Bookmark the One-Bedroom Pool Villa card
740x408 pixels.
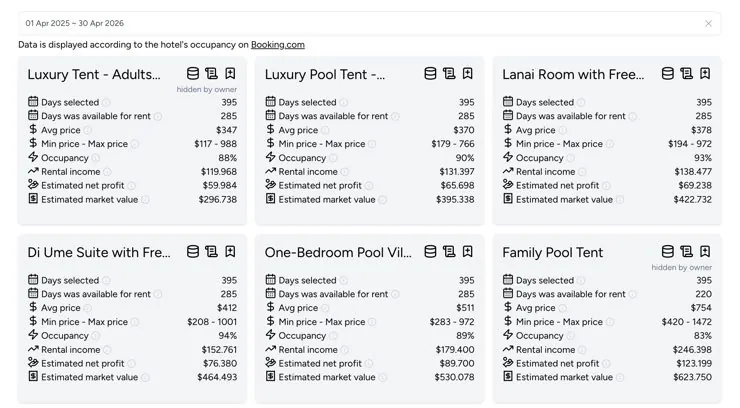click(x=467, y=251)
